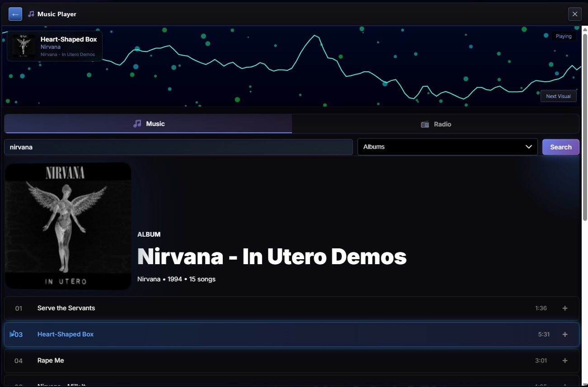Switch to the Radio tab

pyautogui.click(x=435, y=124)
